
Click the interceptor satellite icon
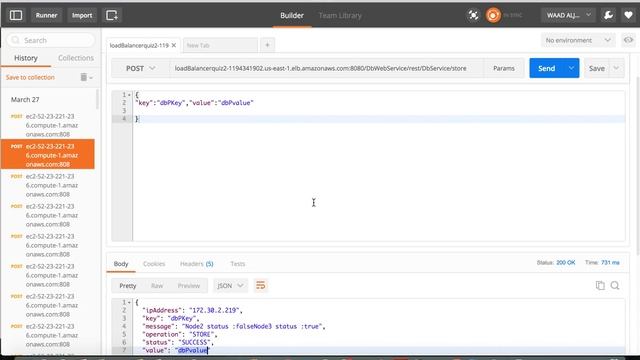coord(473,15)
